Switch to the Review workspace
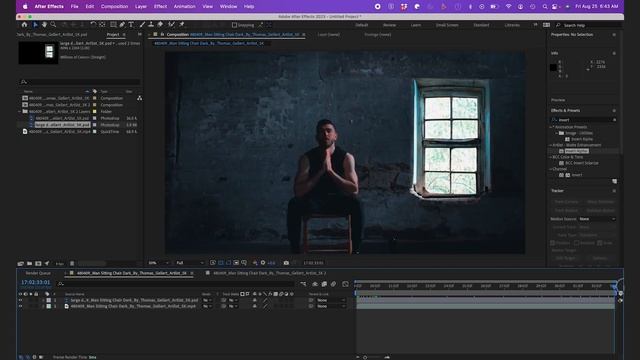Screen dimensions: 640x360 (389, 25)
